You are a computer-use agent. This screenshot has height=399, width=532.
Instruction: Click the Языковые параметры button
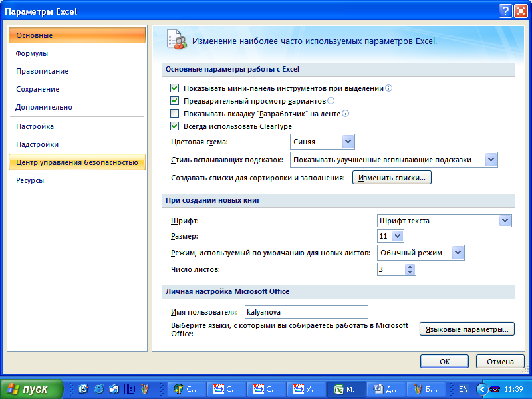point(467,329)
